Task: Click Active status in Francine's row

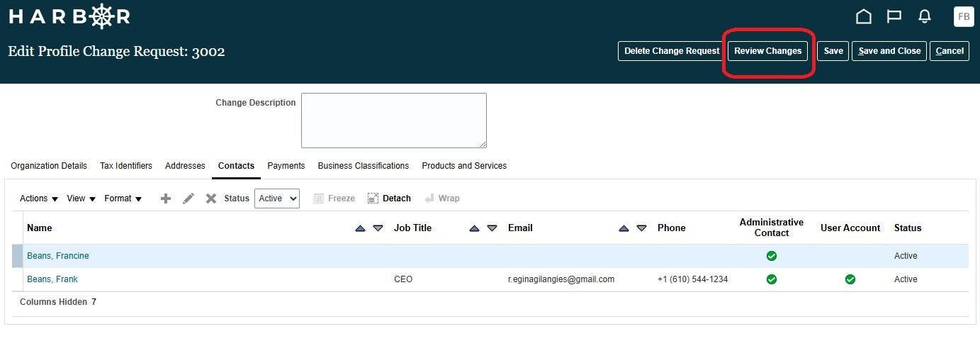Action: tap(906, 256)
